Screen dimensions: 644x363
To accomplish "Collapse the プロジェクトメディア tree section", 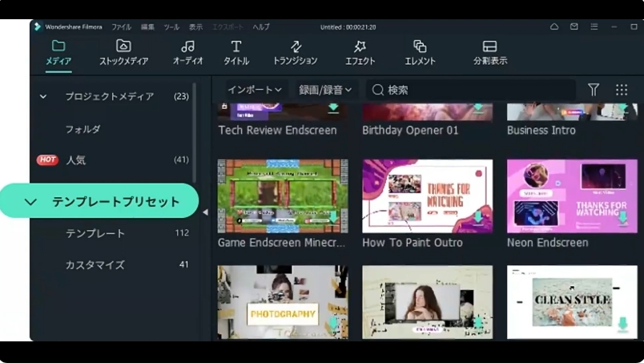I will click(43, 97).
